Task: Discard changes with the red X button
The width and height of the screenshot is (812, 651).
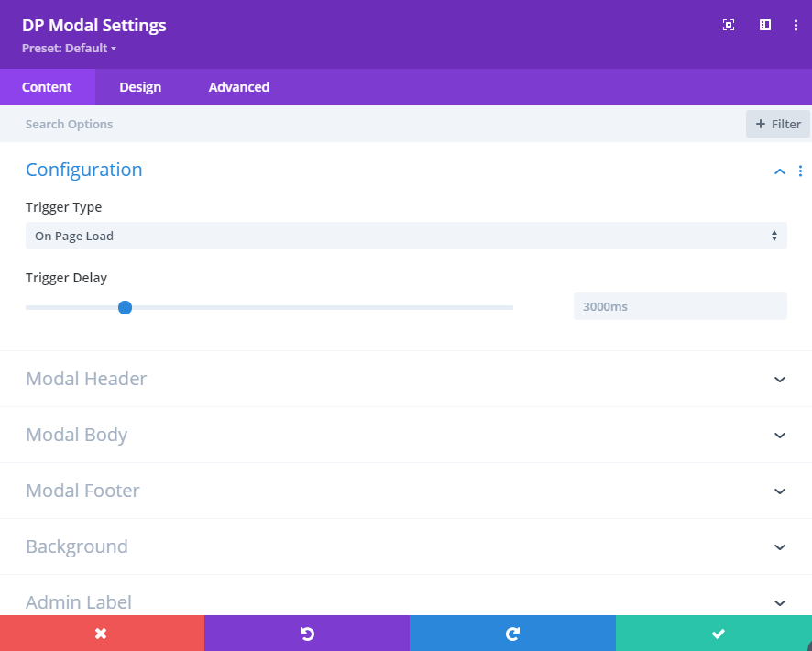Action: pos(102,634)
